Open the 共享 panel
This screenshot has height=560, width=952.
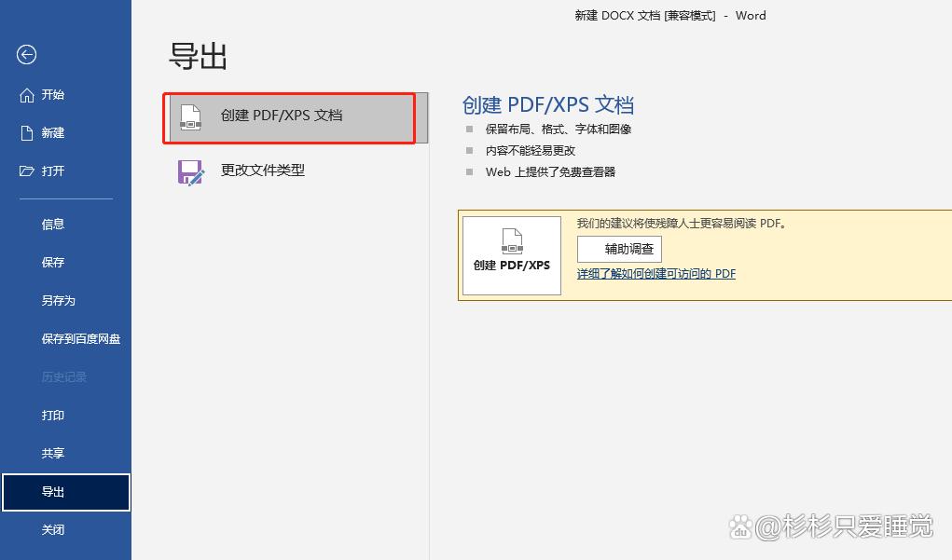click(x=52, y=454)
